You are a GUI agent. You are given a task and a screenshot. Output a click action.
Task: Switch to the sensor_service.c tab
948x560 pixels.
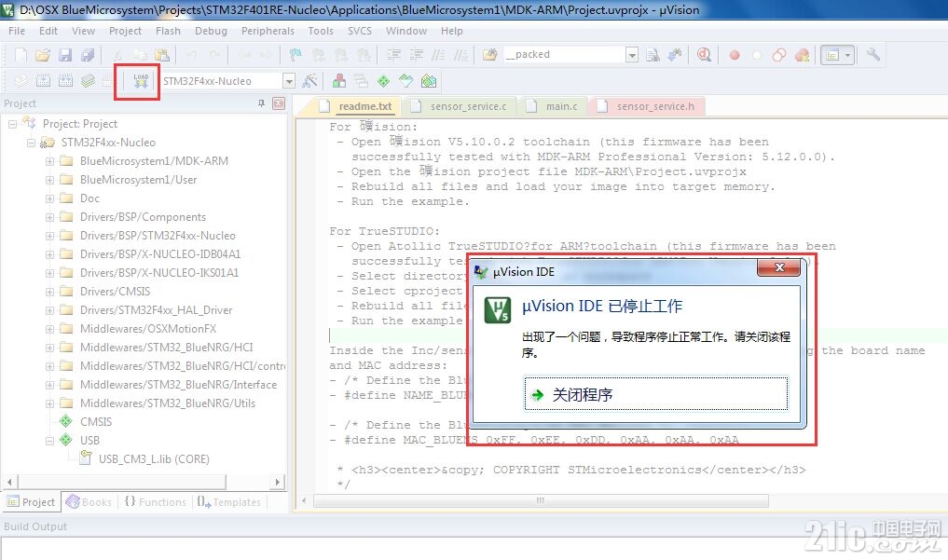(x=460, y=106)
